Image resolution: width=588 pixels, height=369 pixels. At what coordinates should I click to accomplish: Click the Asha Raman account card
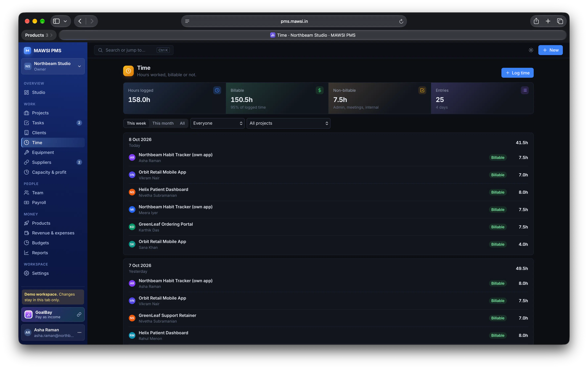click(53, 332)
